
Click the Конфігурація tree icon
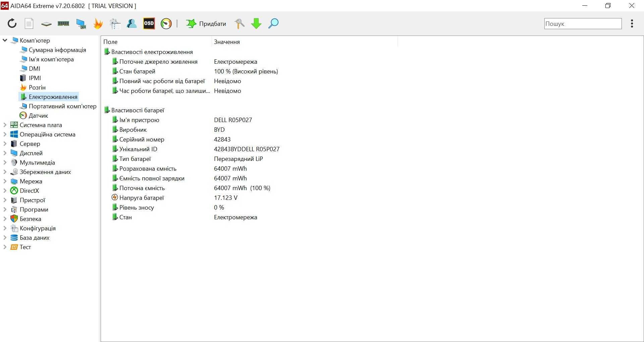tap(14, 228)
